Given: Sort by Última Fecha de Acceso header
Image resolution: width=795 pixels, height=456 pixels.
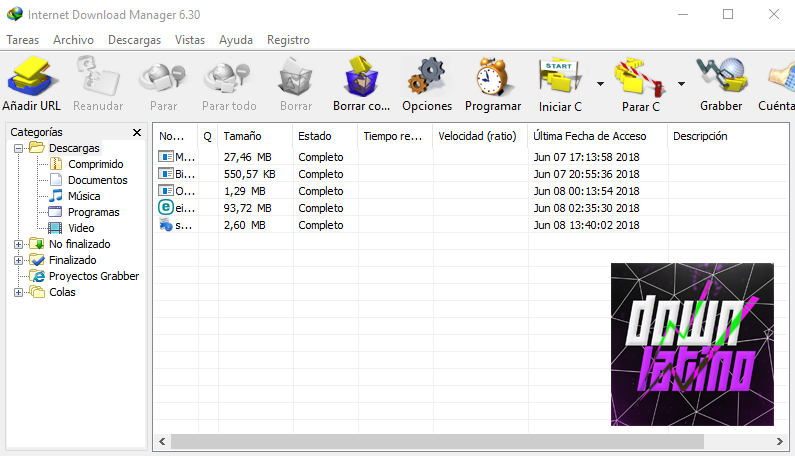Looking at the screenshot, I should click(598, 136).
